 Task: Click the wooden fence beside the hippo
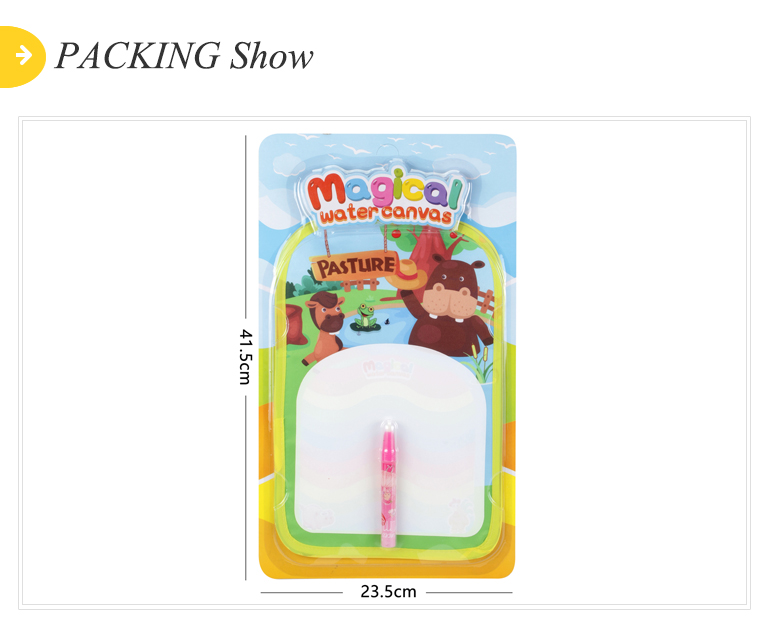click(485, 302)
